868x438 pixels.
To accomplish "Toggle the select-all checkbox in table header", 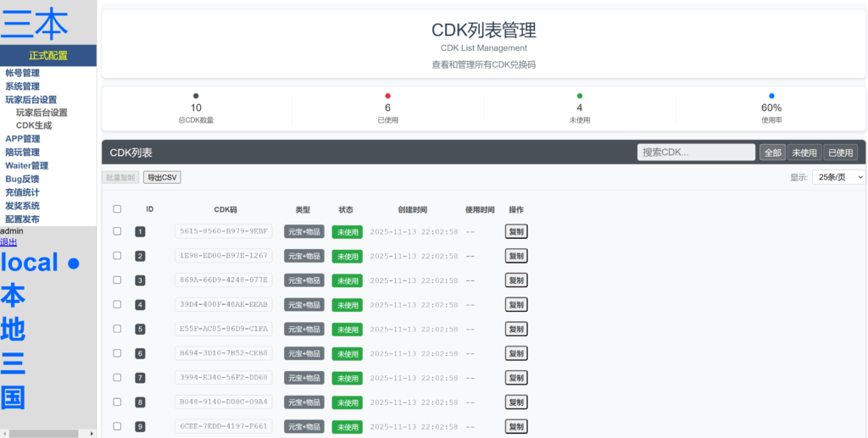I will (118, 209).
